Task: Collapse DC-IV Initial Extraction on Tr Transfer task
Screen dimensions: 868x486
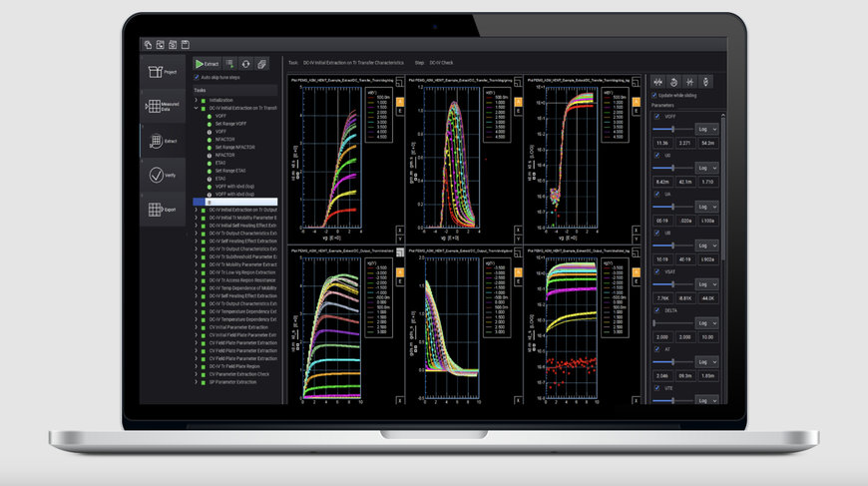Action: pyautogui.click(x=196, y=108)
